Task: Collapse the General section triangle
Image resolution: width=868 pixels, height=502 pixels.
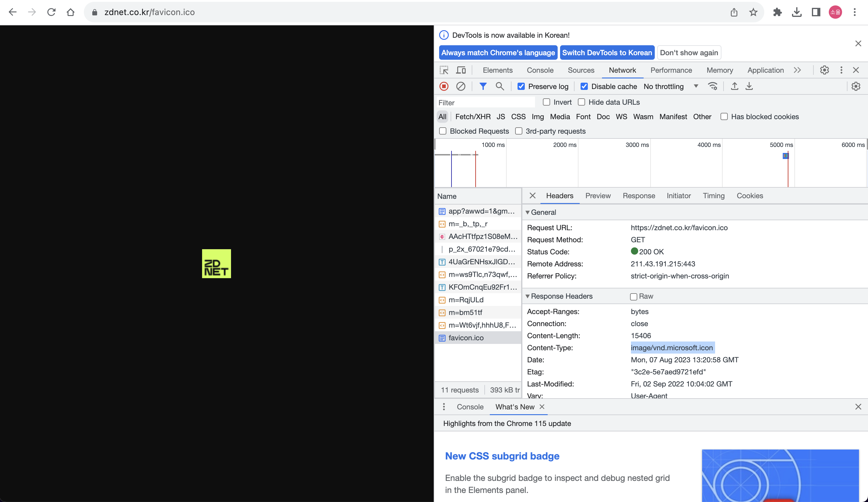Action: click(x=527, y=213)
